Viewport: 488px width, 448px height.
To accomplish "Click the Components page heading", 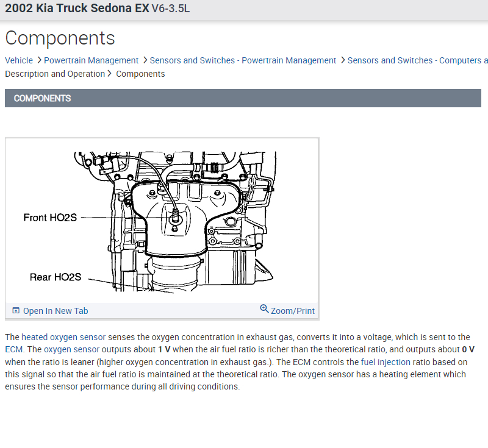I will 60,38.
